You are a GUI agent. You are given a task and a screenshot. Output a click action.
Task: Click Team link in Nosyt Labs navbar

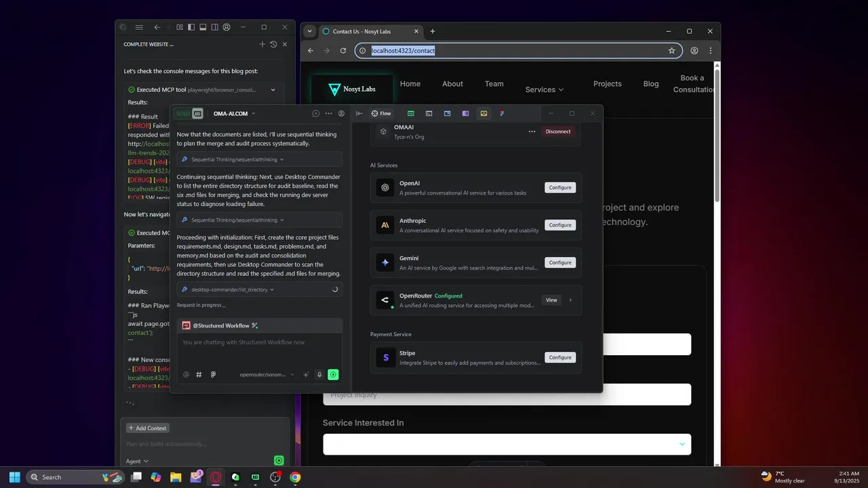494,84
